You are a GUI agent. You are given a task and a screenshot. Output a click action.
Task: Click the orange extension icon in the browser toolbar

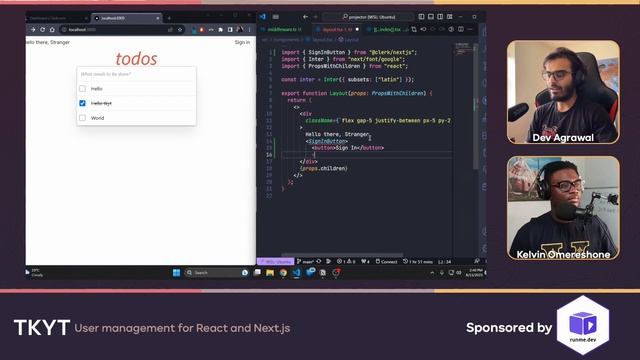click(202, 29)
